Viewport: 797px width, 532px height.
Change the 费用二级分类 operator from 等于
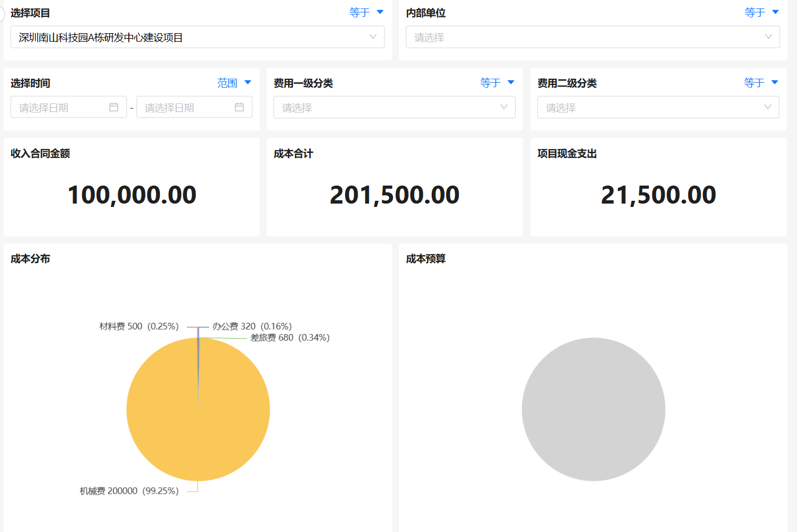coord(761,83)
